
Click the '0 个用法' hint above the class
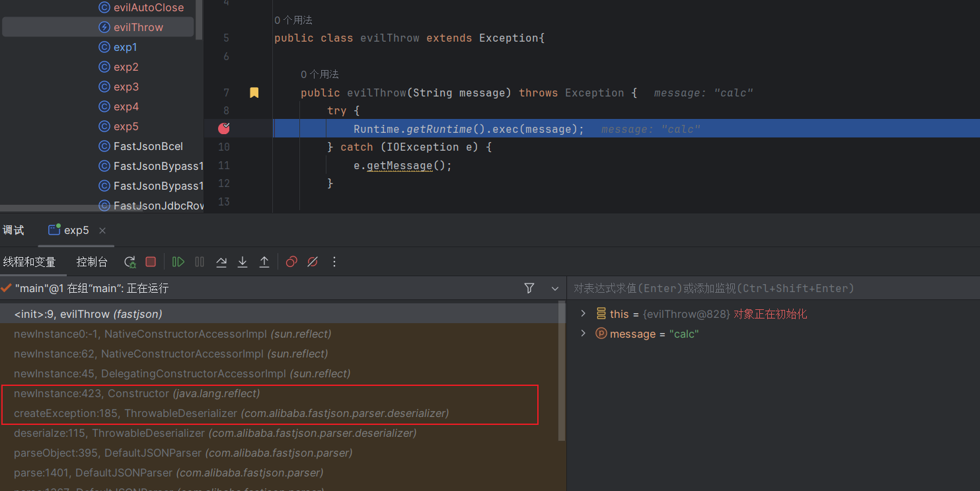293,20
